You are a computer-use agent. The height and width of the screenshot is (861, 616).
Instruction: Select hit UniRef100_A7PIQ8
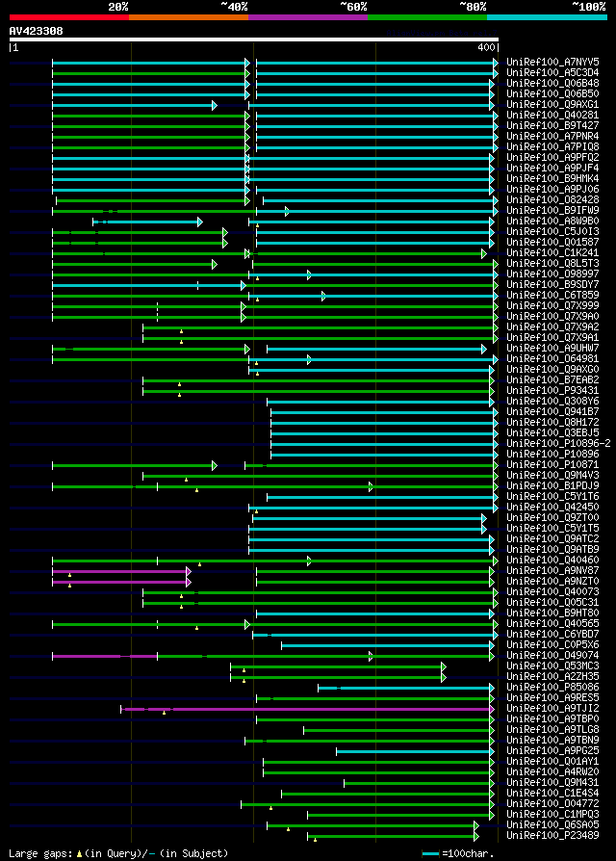[552, 147]
